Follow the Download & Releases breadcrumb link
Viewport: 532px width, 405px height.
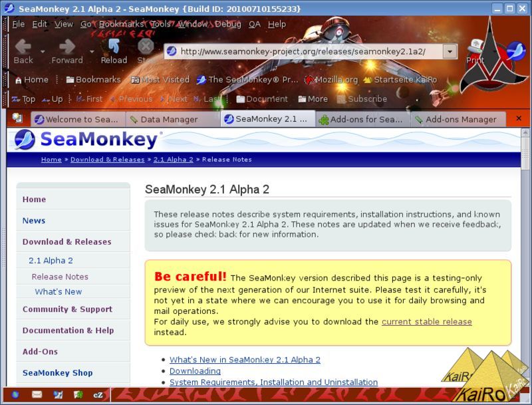108,160
